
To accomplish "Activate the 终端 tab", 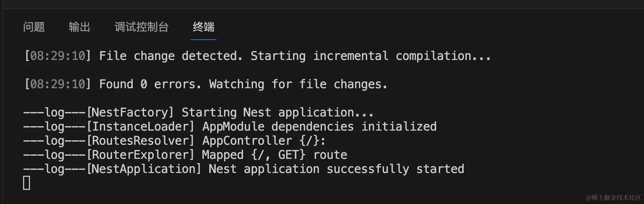I will 203,27.
